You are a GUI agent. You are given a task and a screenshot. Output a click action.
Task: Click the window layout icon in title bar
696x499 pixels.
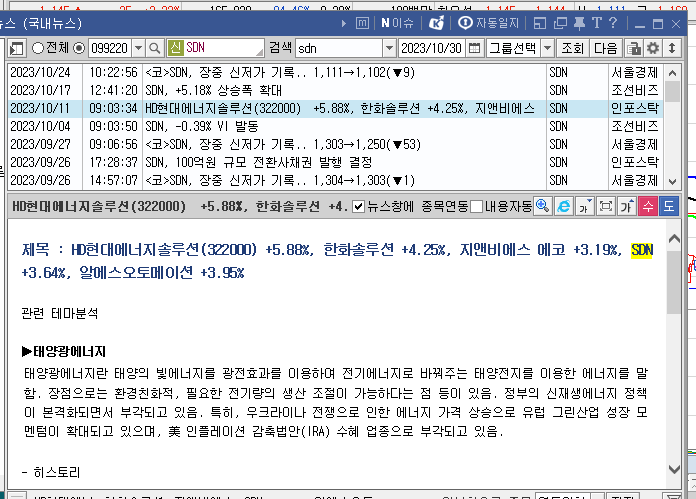pos(539,23)
